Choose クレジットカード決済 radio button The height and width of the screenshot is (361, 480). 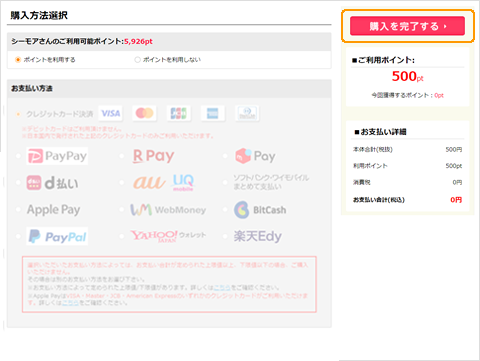pos(18,114)
